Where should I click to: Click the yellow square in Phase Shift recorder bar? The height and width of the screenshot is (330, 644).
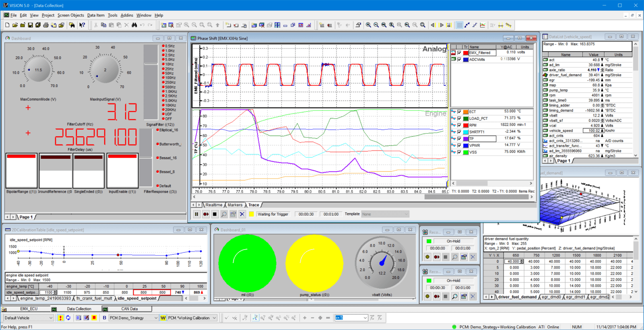(x=251, y=214)
